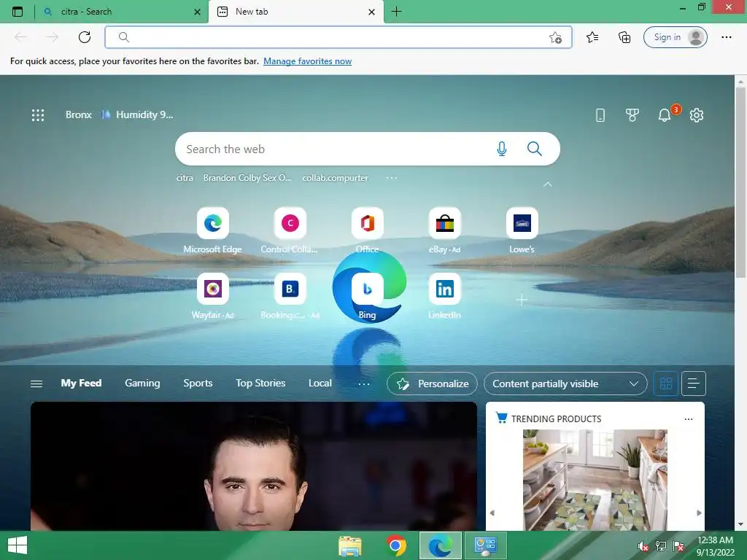Open Trending Products card options ellipsis
Image resolution: width=747 pixels, height=560 pixels.
(x=689, y=419)
